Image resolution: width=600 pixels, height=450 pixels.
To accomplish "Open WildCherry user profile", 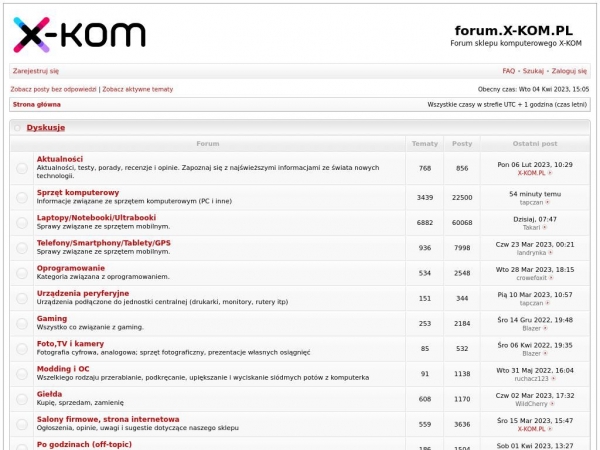I will (531, 404).
